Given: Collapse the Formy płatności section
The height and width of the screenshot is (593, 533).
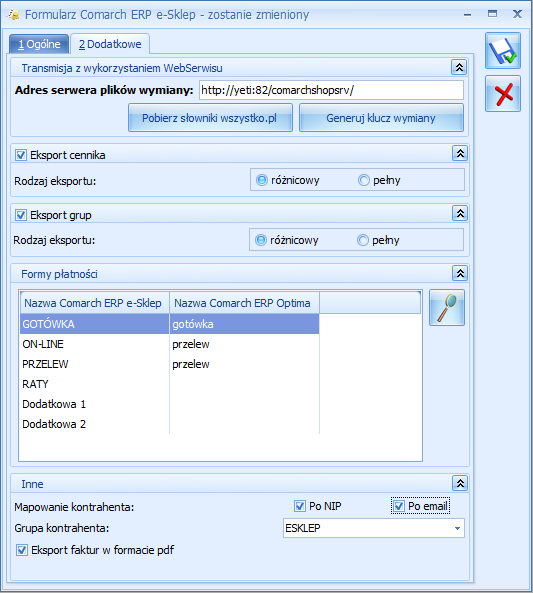Looking at the screenshot, I should coord(460,273).
